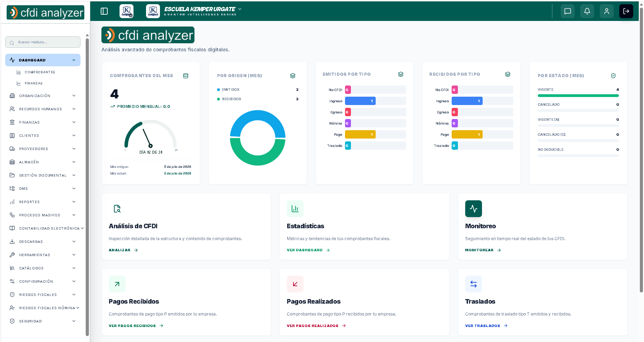The height and width of the screenshot is (342, 644).
Task: Click the EMITIDOS legend entry
Action: click(x=228, y=90)
